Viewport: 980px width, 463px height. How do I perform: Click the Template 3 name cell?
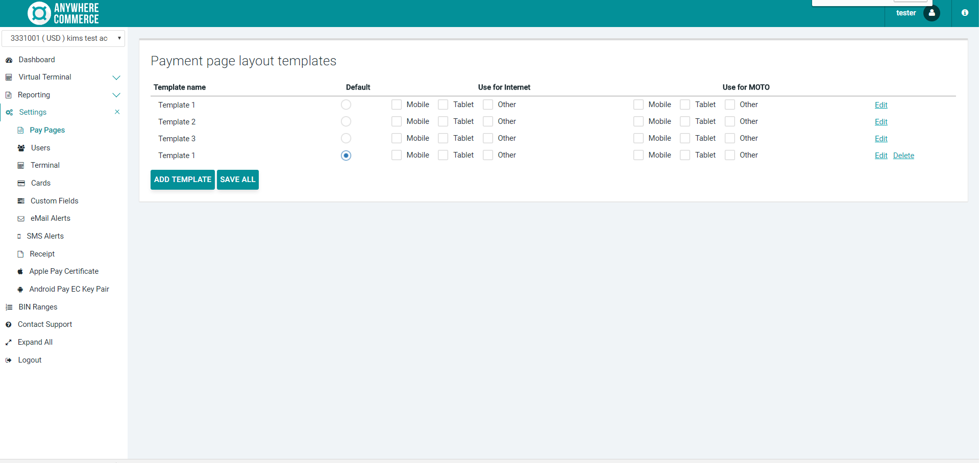(177, 139)
